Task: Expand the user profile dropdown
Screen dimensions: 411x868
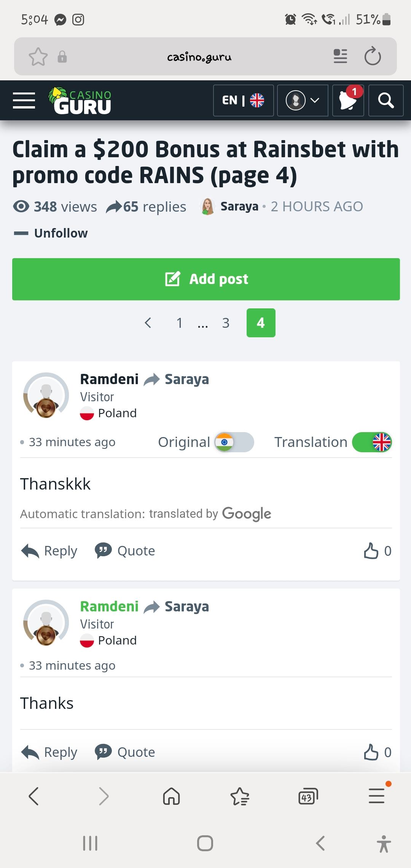Action: [303, 101]
